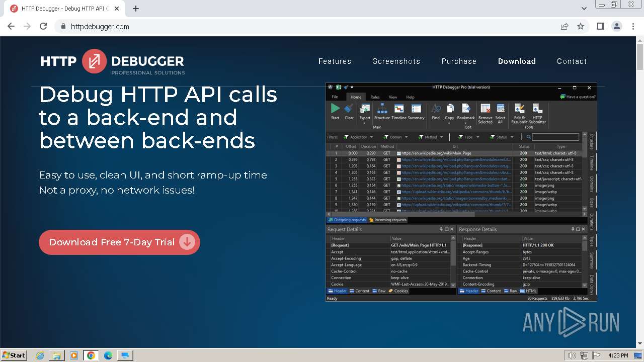Open a new browser tab

(136, 9)
